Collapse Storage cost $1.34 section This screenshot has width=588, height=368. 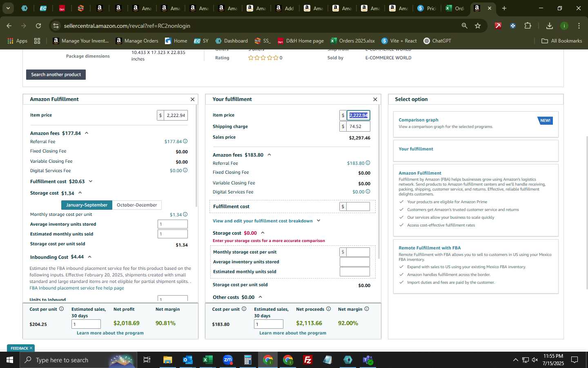coord(80,193)
